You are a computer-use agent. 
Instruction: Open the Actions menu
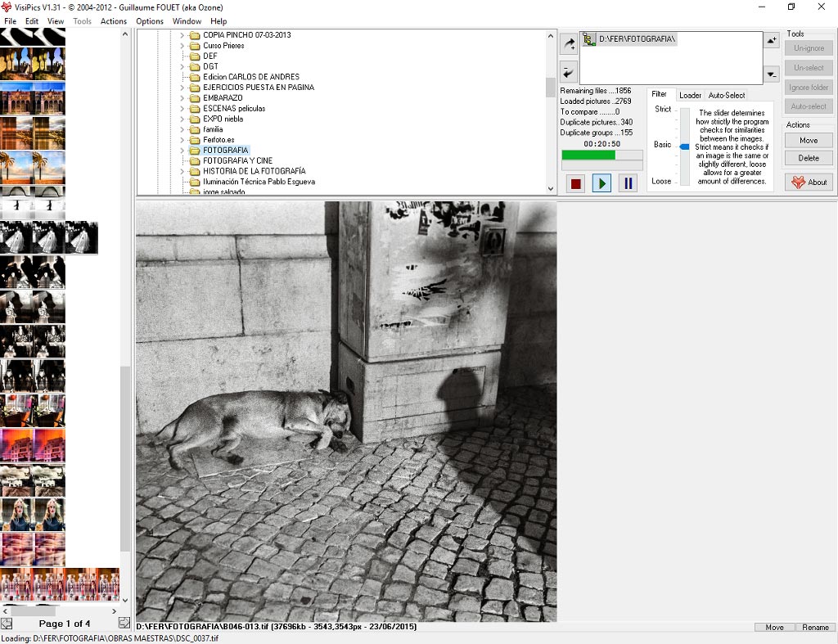114,21
